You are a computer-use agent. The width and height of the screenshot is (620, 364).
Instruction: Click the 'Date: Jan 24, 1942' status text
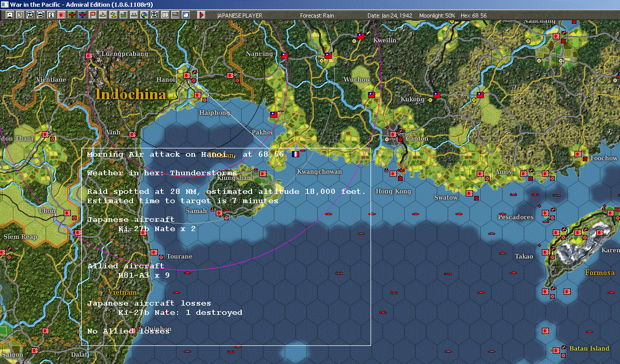tap(390, 16)
